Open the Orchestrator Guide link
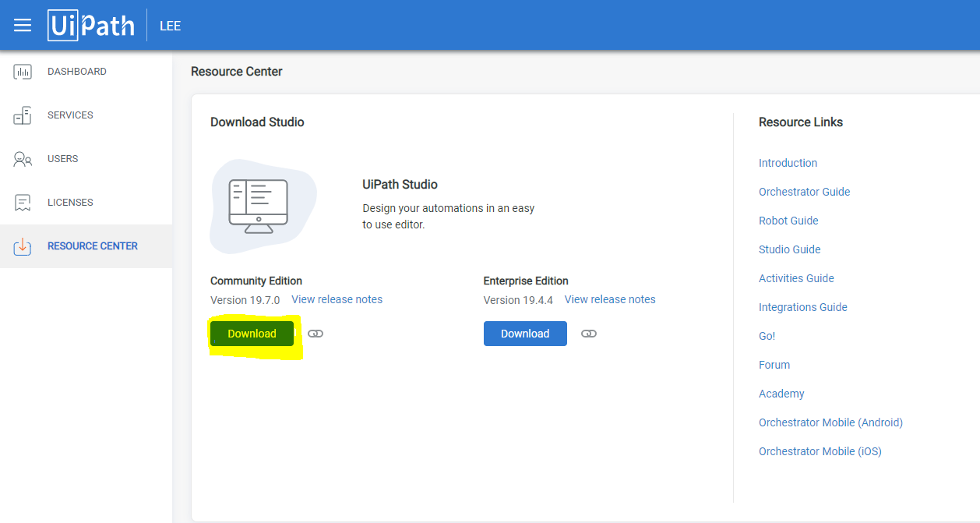This screenshot has width=980, height=523. [x=805, y=192]
